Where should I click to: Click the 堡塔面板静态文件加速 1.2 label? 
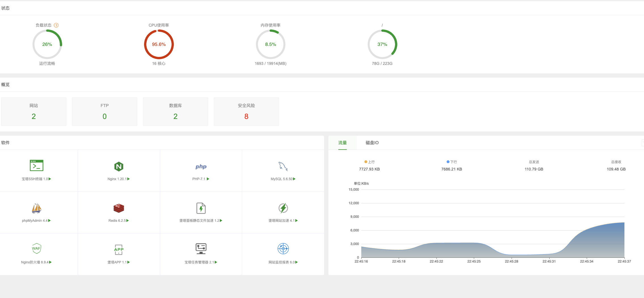[x=199, y=221]
